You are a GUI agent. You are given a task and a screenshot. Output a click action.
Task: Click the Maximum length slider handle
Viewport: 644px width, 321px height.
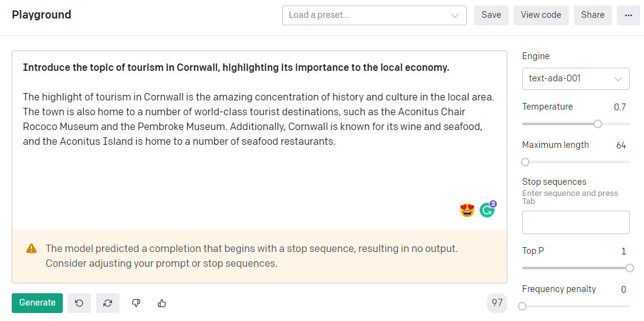tap(525, 162)
